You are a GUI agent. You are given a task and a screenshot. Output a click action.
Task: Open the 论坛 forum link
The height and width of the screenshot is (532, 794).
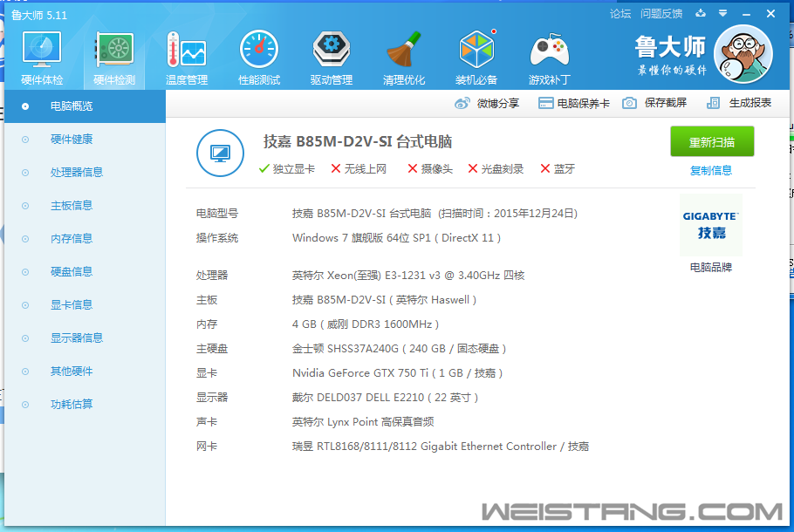pos(620,14)
